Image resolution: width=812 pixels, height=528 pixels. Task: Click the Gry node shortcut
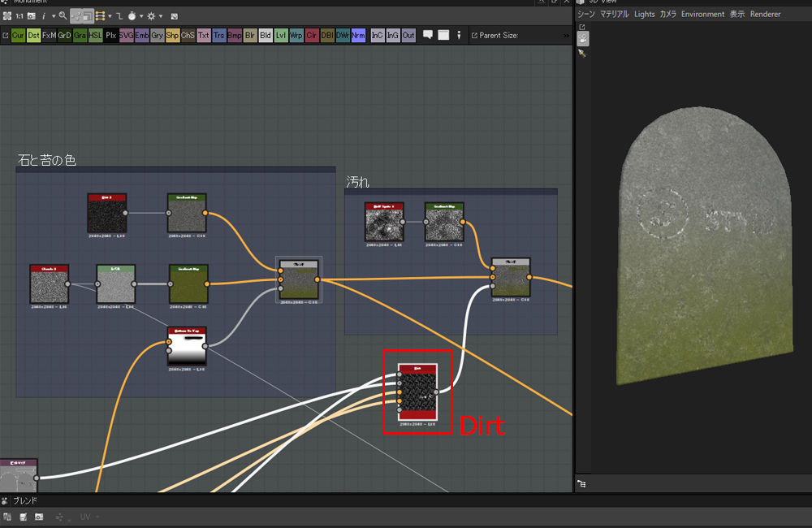click(x=157, y=35)
